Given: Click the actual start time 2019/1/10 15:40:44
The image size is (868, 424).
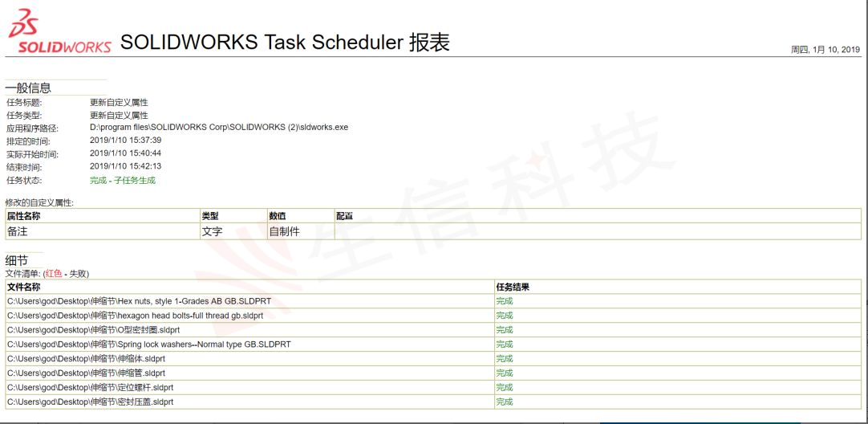Looking at the screenshot, I should click(x=125, y=153).
